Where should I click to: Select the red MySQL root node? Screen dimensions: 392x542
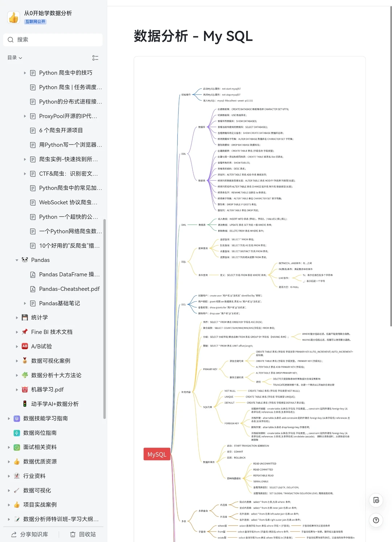157,454
